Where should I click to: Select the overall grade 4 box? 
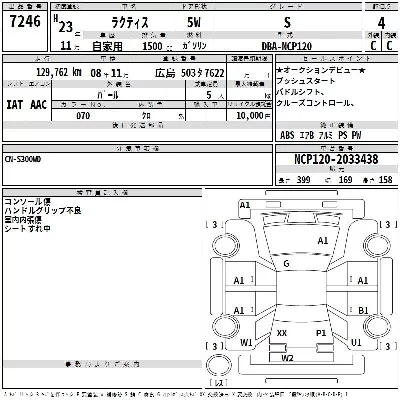(381, 23)
